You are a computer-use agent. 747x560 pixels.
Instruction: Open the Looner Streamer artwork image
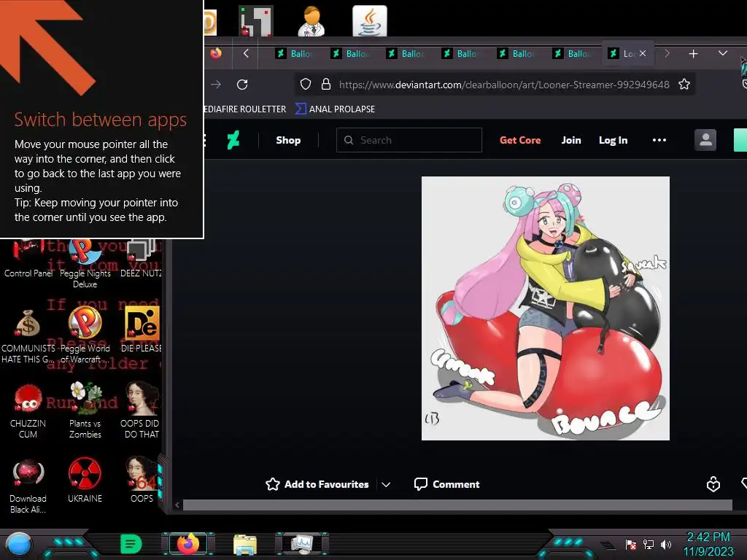point(546,308)
